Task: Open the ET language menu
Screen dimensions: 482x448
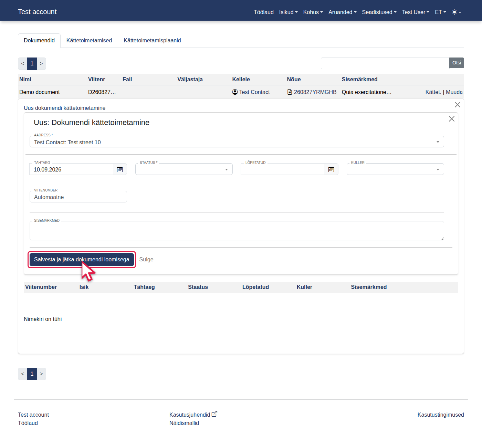Action: tap(440, 12)
